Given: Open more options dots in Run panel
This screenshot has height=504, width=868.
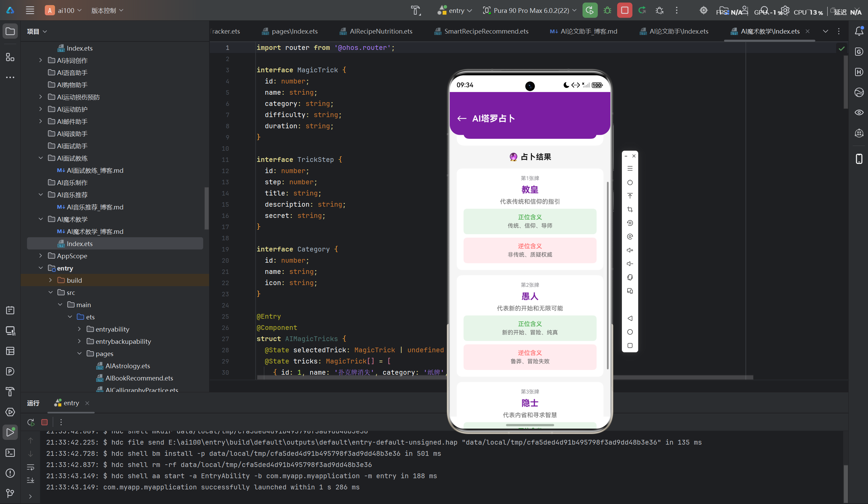Looking at the screenshot, I should point(61,422).
